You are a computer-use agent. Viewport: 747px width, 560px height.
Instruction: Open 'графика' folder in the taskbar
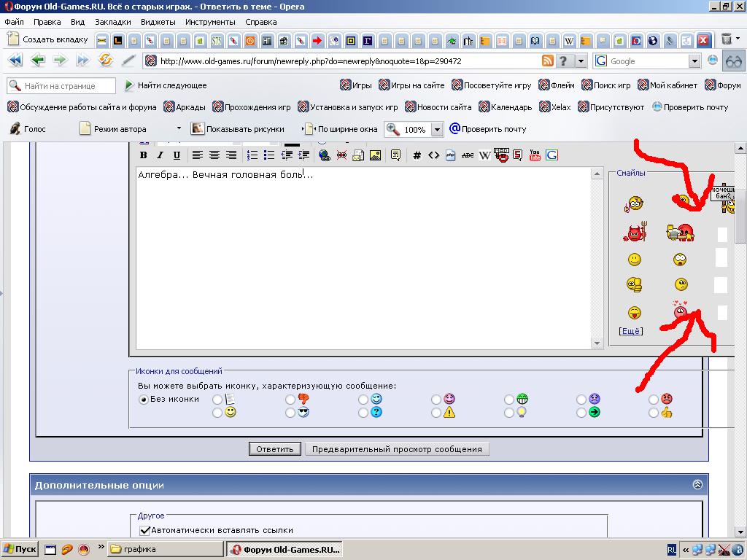[164, 549]
